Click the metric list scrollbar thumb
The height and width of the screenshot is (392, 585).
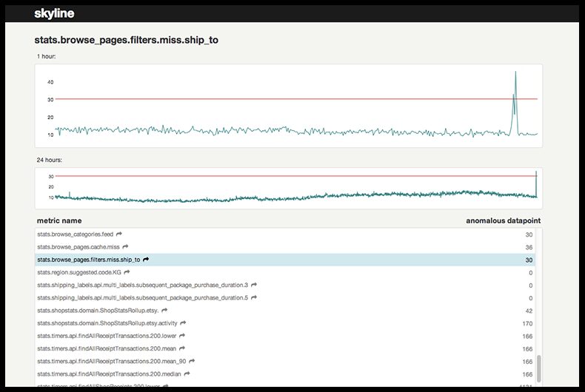(x=539, y=368)
